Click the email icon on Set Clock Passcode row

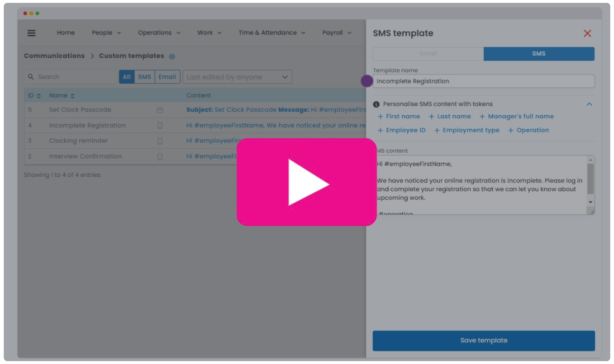point(160,110)
